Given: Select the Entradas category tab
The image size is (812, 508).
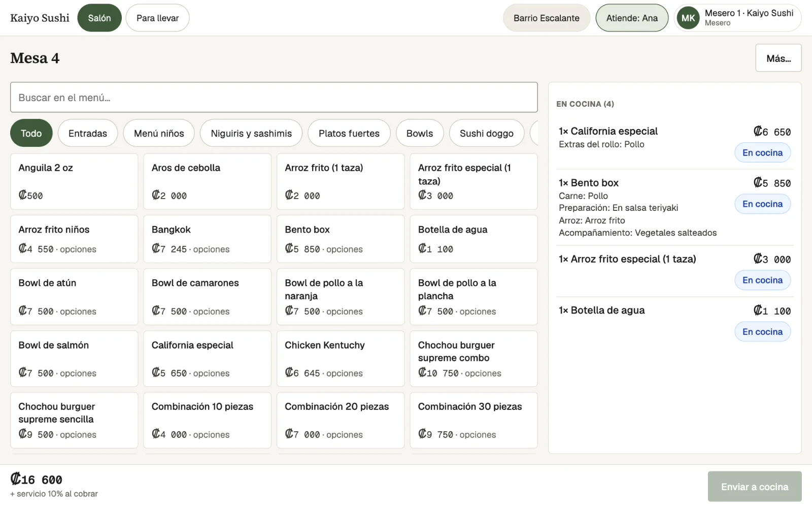Looking at the screenshot, I should pyautogui.click(x=88, y=133).
